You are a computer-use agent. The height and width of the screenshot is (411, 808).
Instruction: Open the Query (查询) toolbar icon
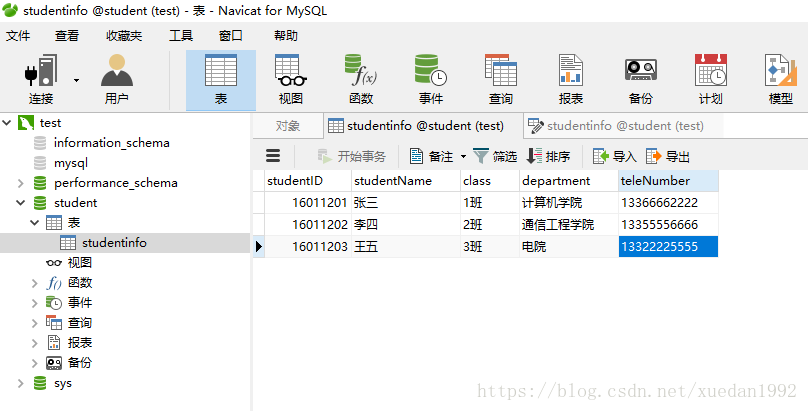tap(500, 80)
